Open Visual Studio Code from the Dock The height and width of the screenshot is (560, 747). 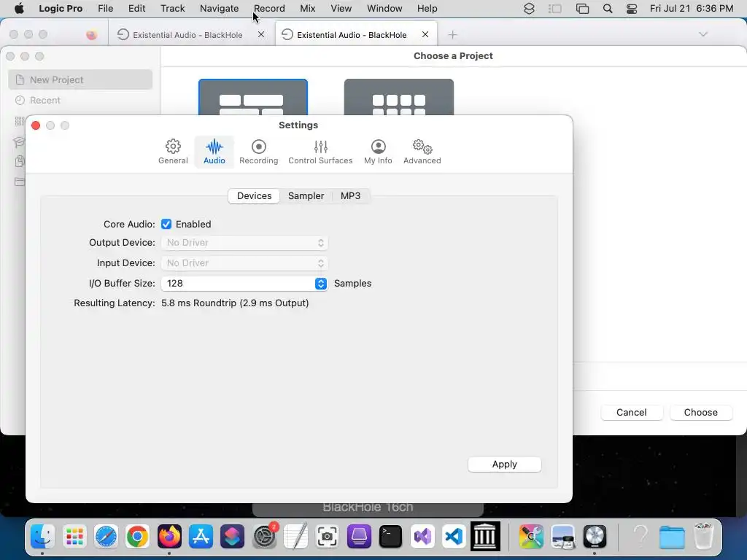pos(454,536)
